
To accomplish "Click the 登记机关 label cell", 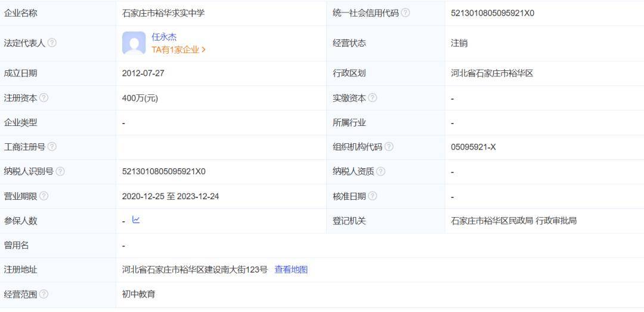I will (386, 221).
